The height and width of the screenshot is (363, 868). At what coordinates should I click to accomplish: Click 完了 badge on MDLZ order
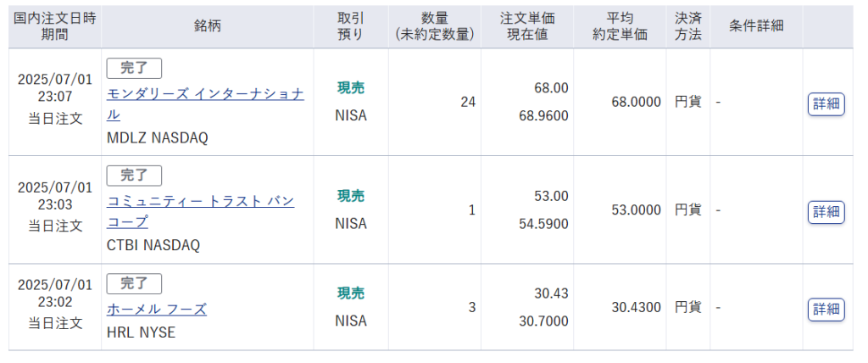pyautogui.click(x=134, y=68)
